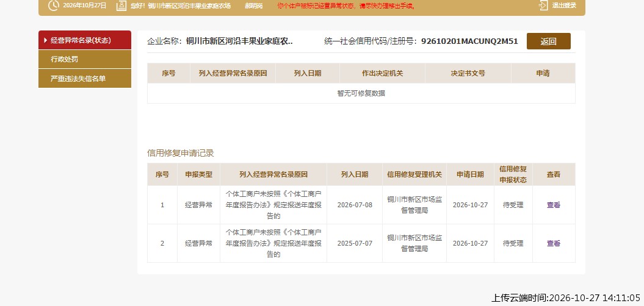Click the 信用修复申请记录 section title
Viewport: 644px width, 306px height.
[180, 154]
